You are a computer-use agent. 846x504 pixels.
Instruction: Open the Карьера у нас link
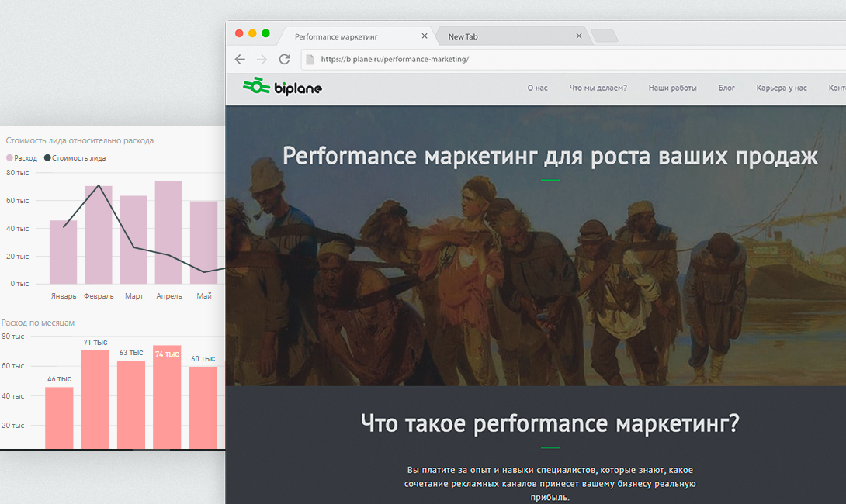pos(782,88)
